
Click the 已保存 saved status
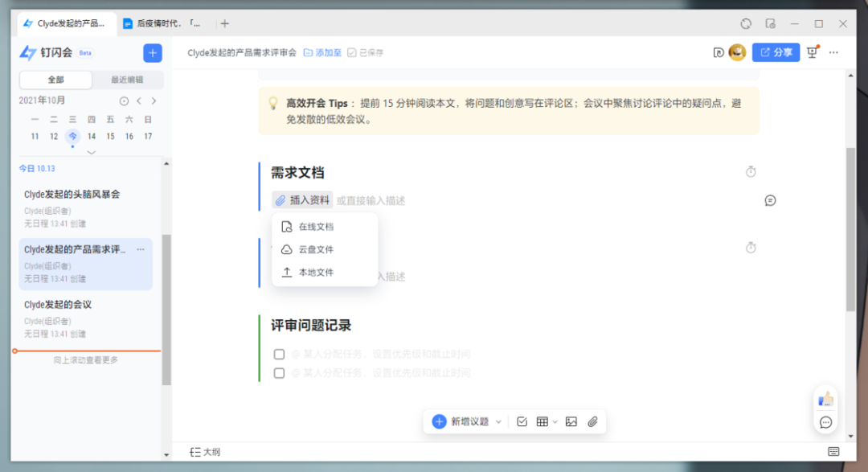pos(366,52)
